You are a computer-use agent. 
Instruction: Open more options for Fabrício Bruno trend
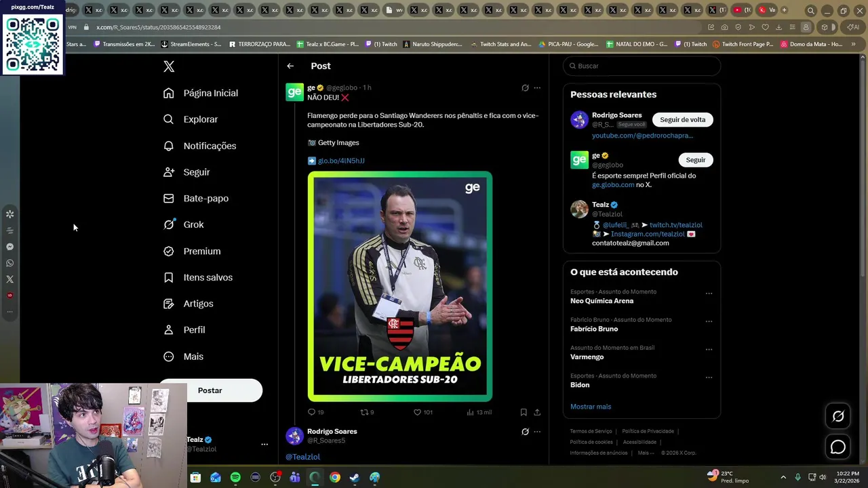tap(709, 321)
